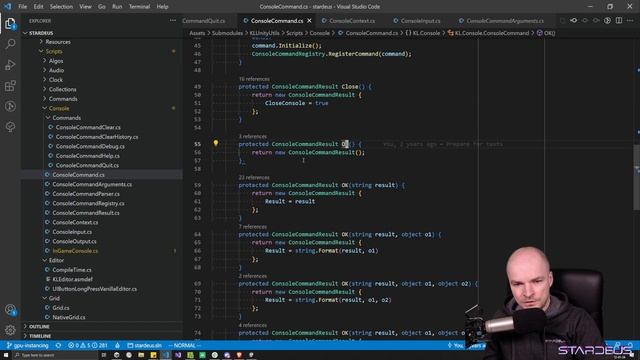Image resolution: width=640 pixels, height=360 pixels.
Task: Open ConsoleCommandClearHistory.cs file
Action: (102, 137)
